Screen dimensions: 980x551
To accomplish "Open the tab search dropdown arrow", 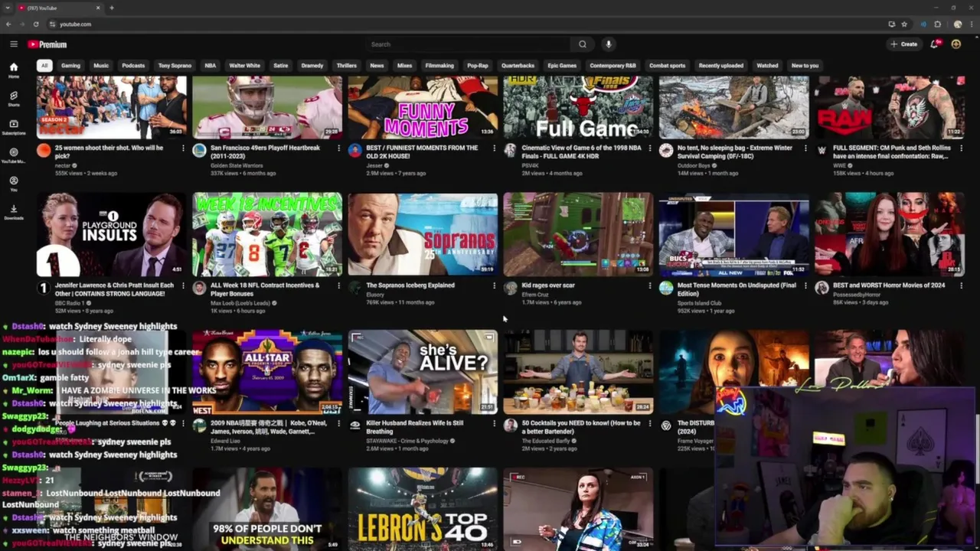I will tap(8, 8).
